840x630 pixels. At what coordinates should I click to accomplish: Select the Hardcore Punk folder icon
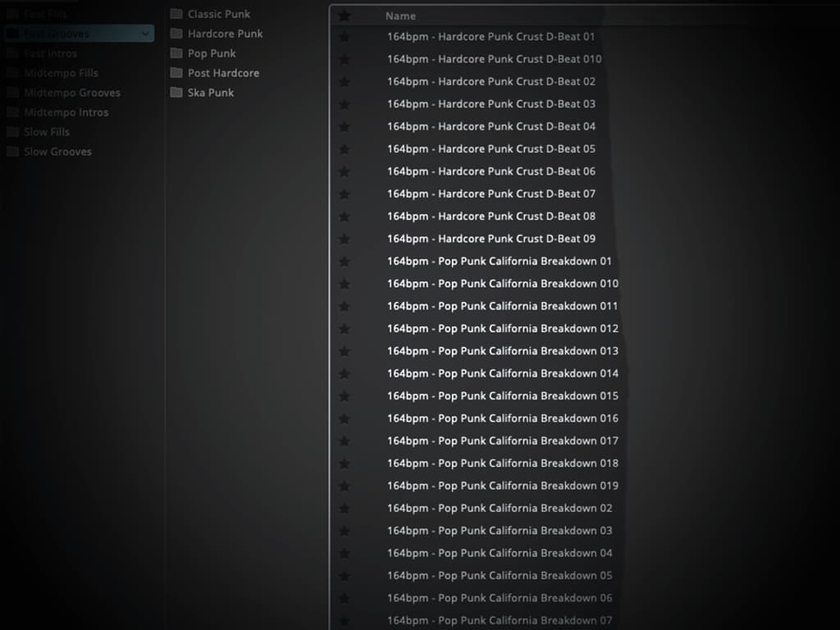(x=176, y=34)
